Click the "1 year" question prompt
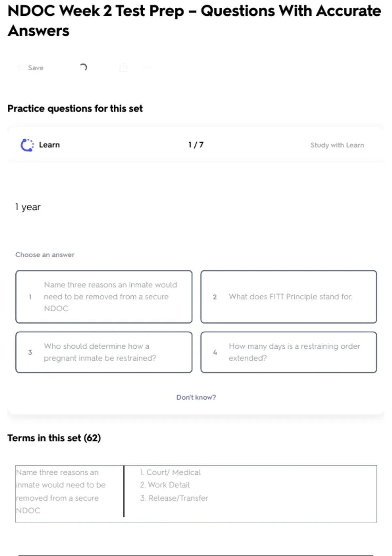This screenshot has height=556, width=392. coord(28,207)
